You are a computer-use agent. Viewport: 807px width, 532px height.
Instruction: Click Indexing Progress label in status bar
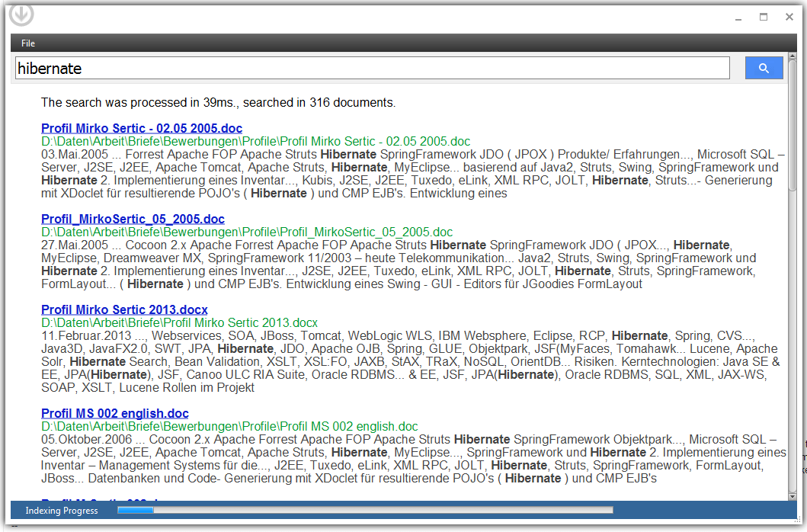click(62, 511)
